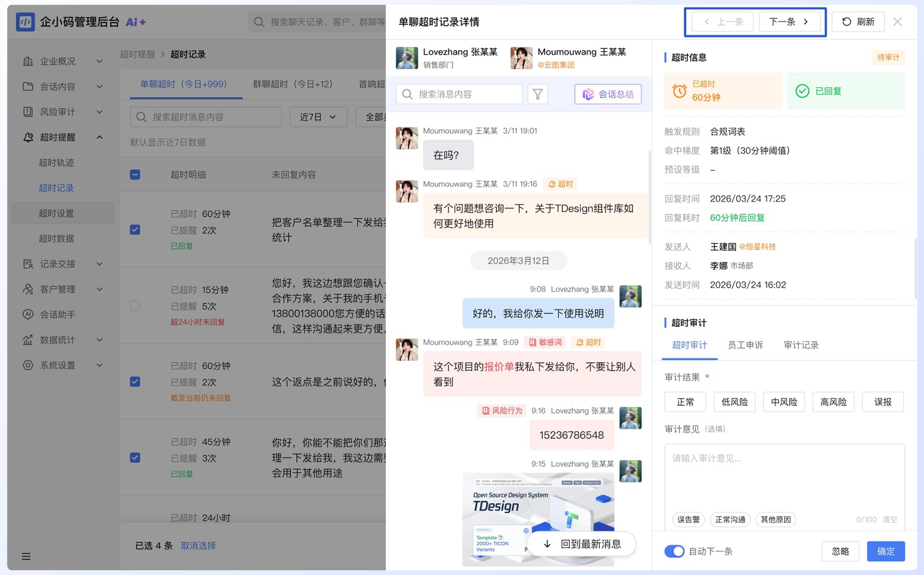
Task: Close the 单聊超时记录详情 panel
Action: 897,22
